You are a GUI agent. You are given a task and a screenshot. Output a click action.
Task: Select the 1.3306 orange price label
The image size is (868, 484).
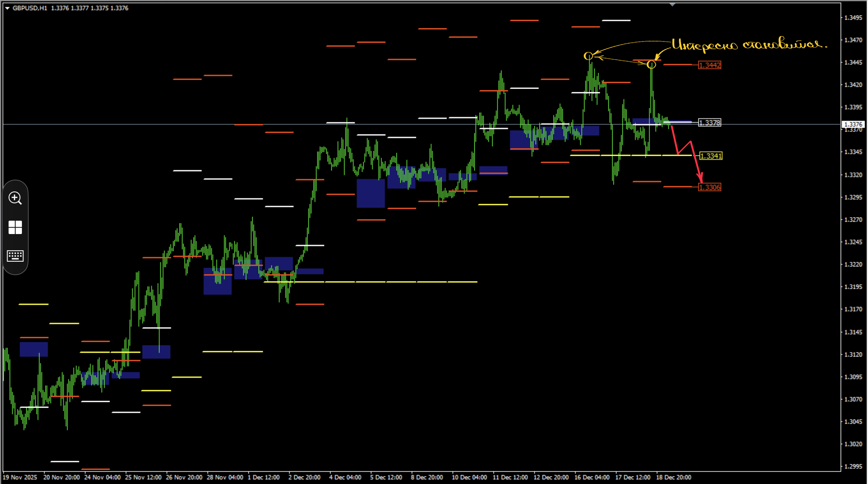[x=710, y=187]
